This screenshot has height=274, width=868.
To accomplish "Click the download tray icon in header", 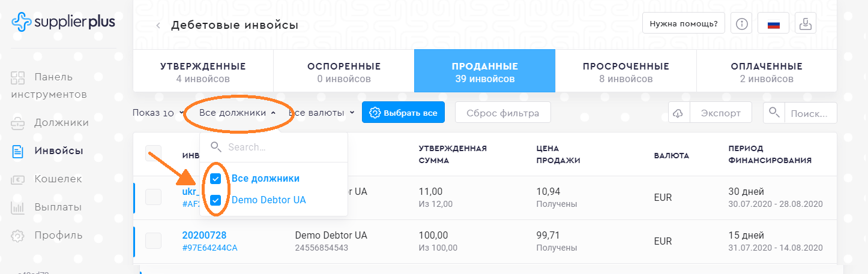I will [806, 24].
